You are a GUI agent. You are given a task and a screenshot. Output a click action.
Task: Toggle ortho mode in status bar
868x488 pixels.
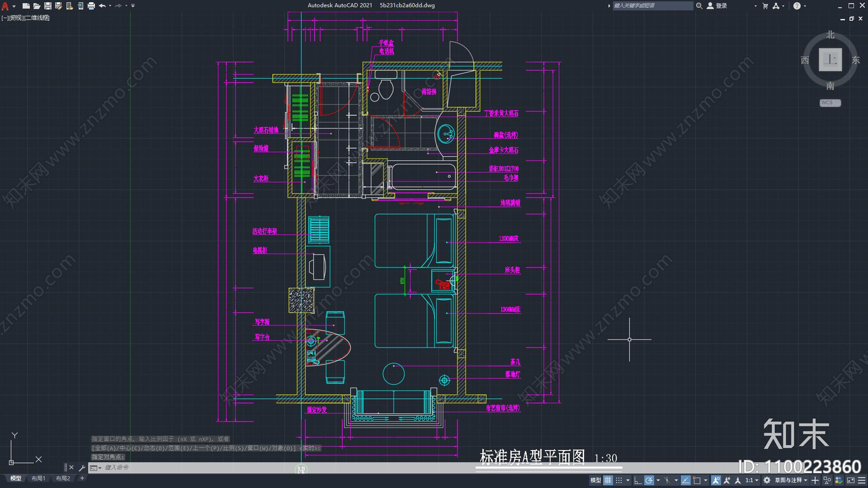pyautogui.click(x=638, y=480)
